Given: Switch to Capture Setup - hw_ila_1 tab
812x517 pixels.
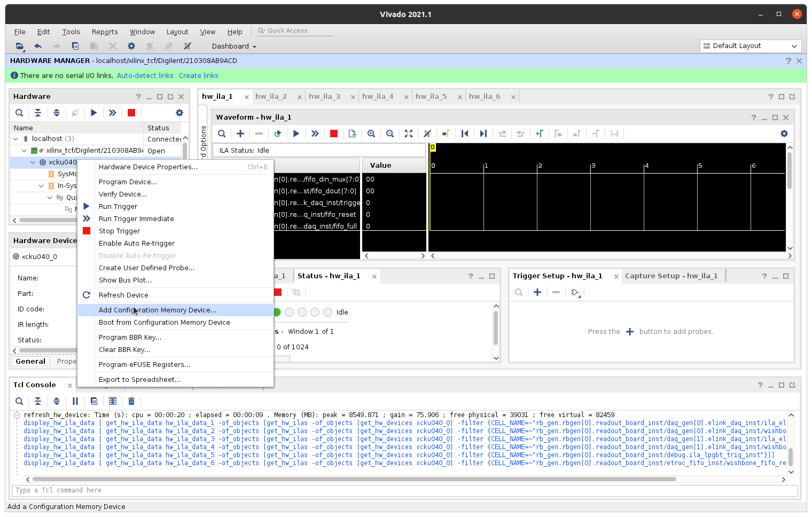Looking at the screenshot, I should pos(671,276).
